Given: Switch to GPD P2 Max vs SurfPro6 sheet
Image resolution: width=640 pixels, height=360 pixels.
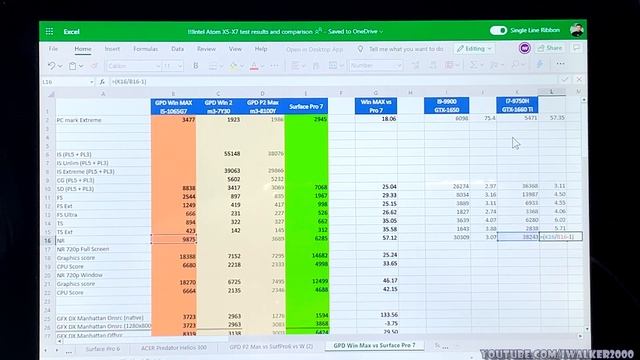Looking at the screenshot, I should coord(271,347).
